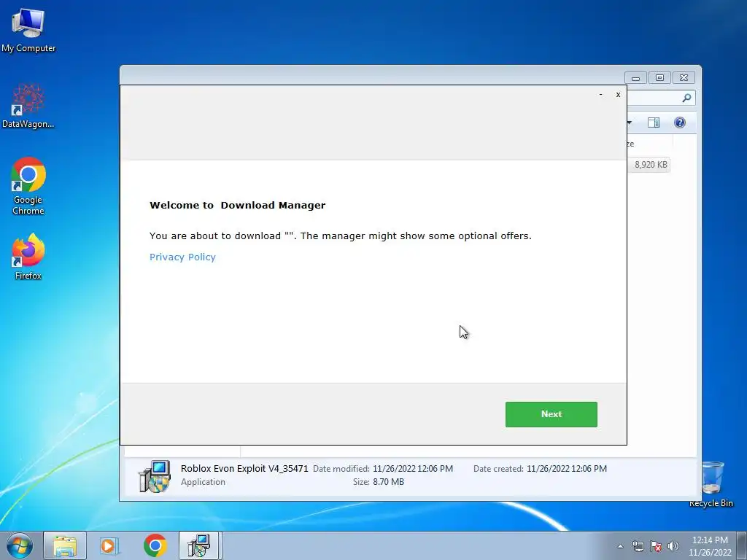This screenshot has width=747, height=560.
Task: Maximize the Explorer window
Action: 659,77
